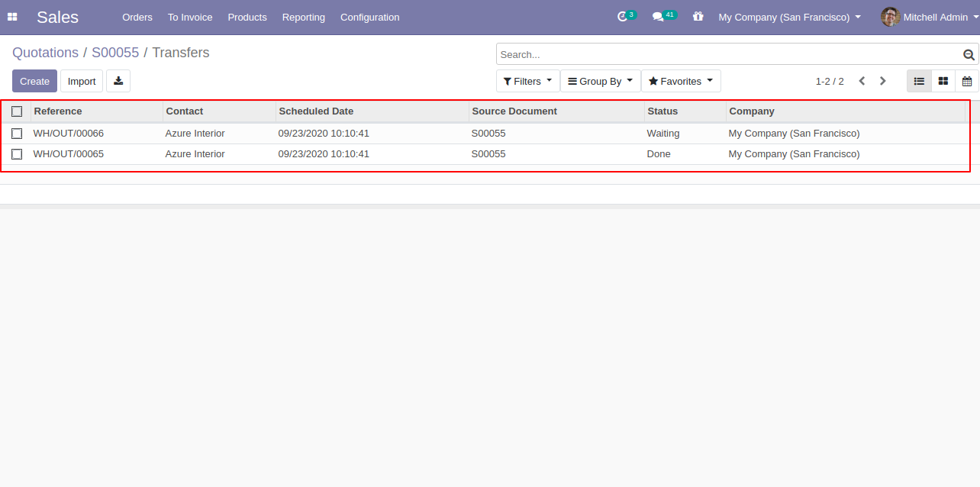Click the gift icon in top bar
This screenshot has height=487, width=980.
(698, 16)
